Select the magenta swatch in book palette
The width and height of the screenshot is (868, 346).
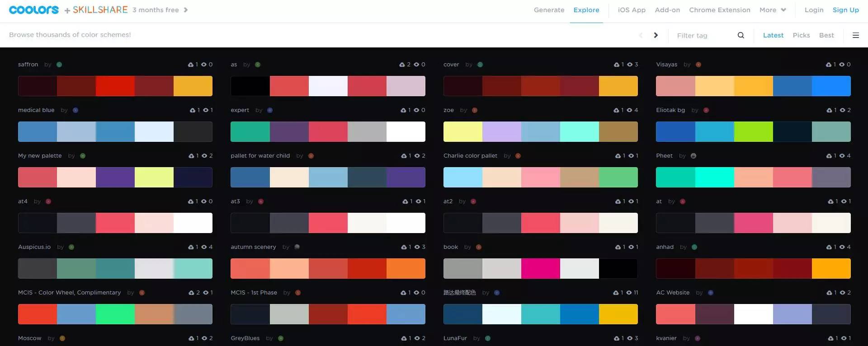click(541, 268)
